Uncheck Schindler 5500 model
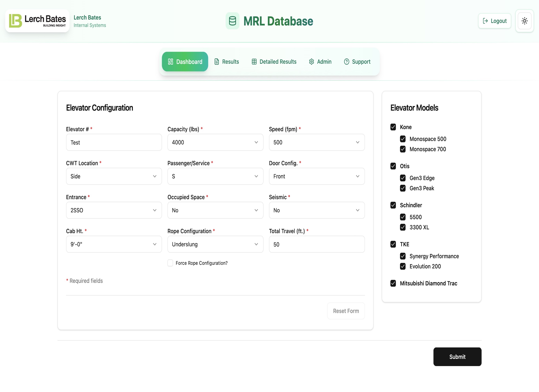539x392 pixels. (403, 217)
